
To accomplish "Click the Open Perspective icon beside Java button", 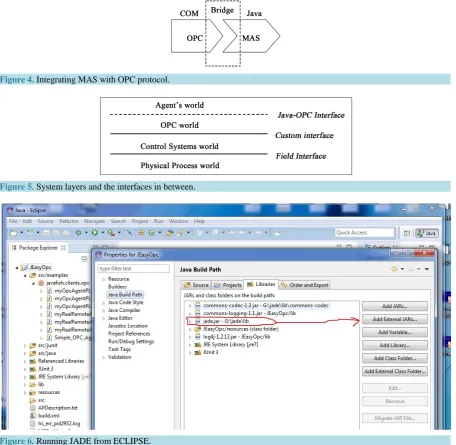I will pos(407,233).
